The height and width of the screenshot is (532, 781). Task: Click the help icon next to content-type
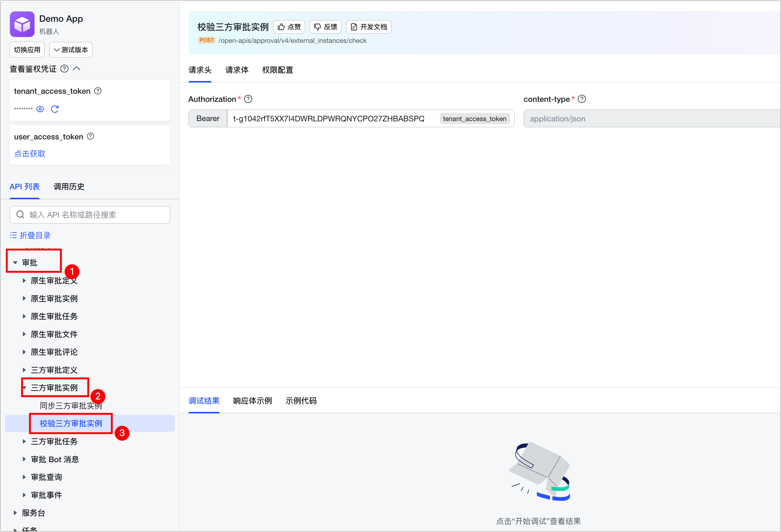pos(582,99)
